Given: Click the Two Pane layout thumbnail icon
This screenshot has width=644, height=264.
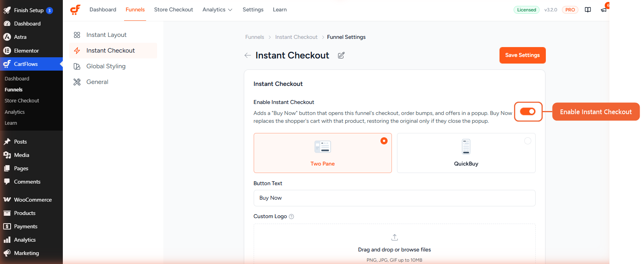Looking at the screenshot, I should coord(323,147).
